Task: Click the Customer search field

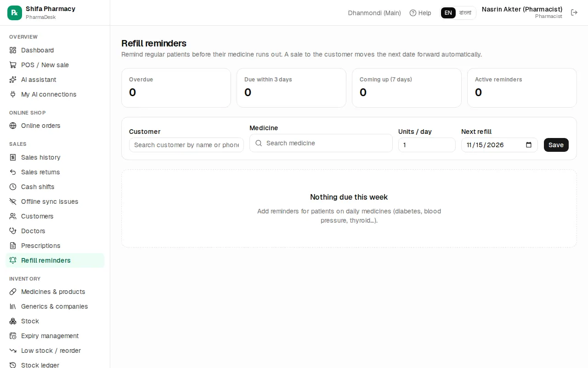Action: (x=187, y=145)
